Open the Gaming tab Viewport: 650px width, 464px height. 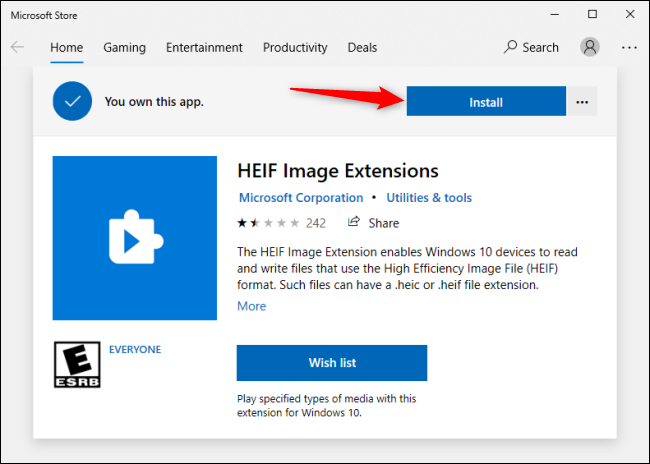pyautogui.click(x=124, y=47)
